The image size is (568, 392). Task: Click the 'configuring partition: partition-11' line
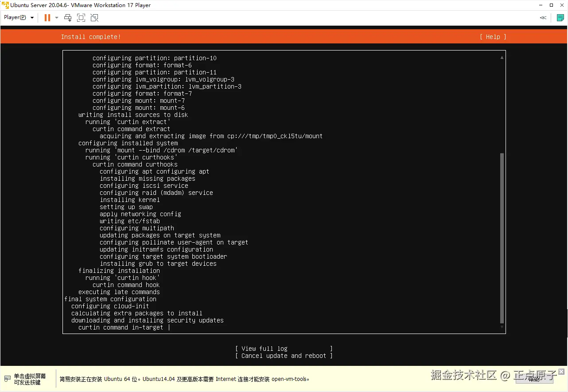155,72
